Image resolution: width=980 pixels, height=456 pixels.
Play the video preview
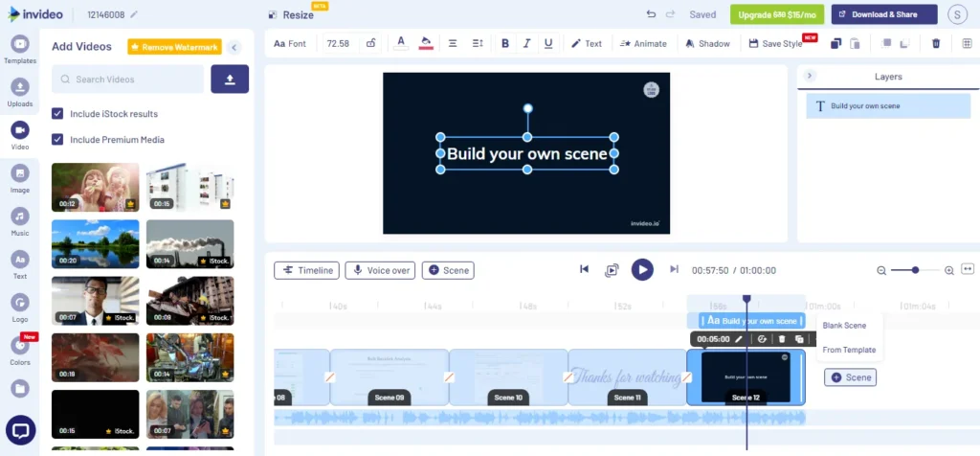point(642,269)
